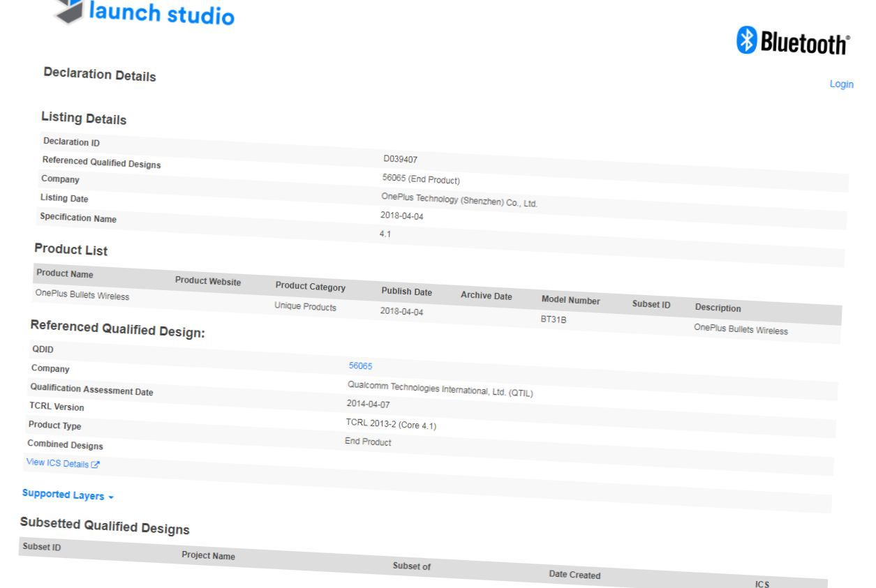Click the Product Name column header
Screen dimensions: 876x588
click(64, 274)
